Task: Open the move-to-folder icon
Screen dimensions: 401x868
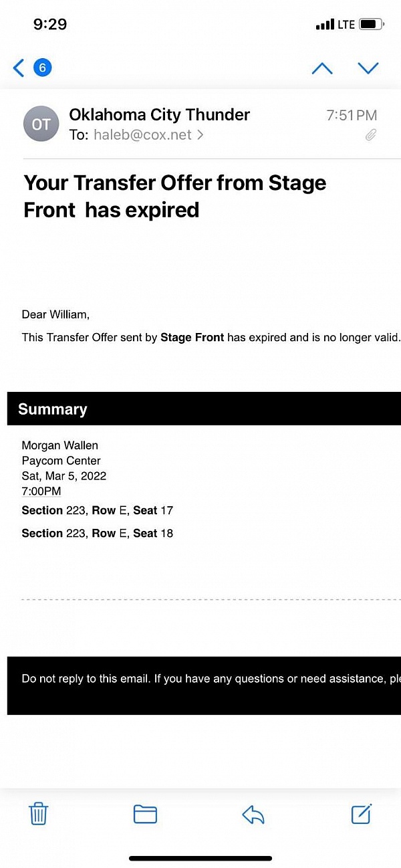Action: tap(145, 814)
